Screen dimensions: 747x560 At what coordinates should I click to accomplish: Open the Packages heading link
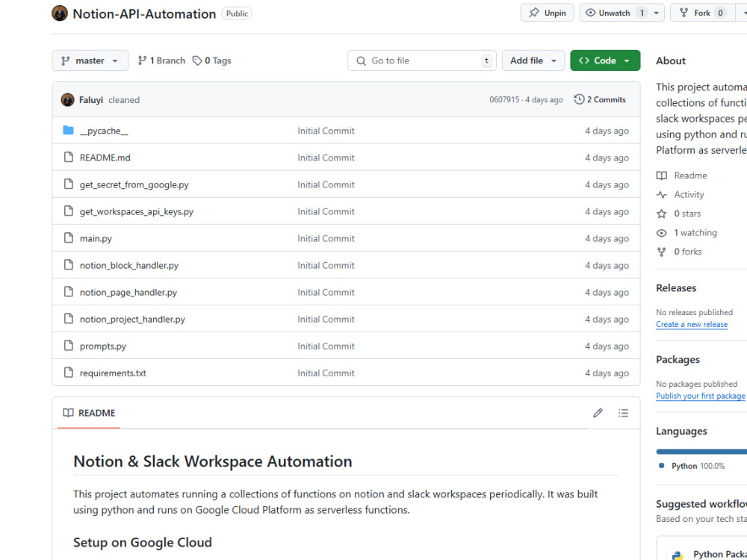[678, 360]
